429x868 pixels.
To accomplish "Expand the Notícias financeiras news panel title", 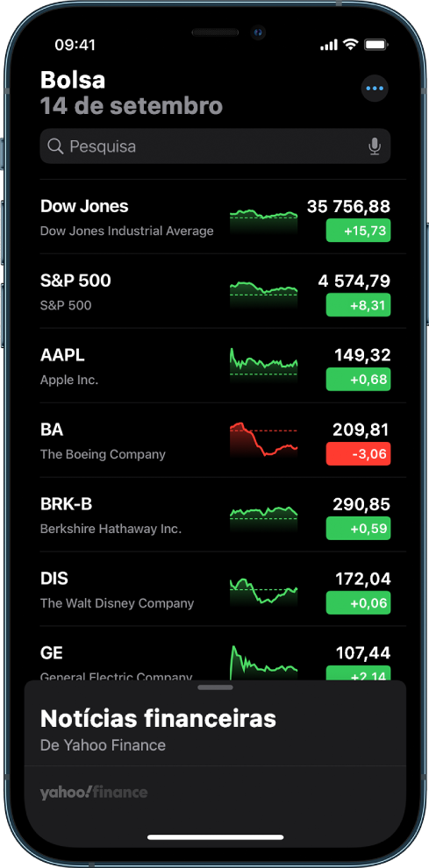I will point(158,719).
